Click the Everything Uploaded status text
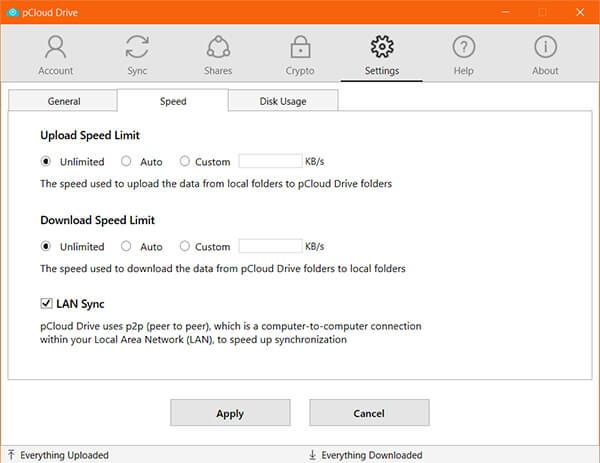The height and width of the screenshot is (463, 600). click(64, 455)
